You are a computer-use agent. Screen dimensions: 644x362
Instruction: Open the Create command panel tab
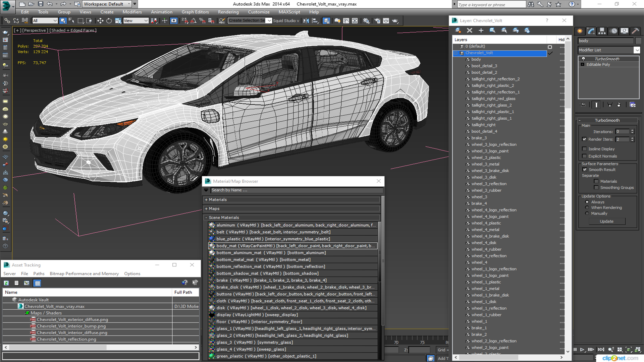(x=580, y=31)
